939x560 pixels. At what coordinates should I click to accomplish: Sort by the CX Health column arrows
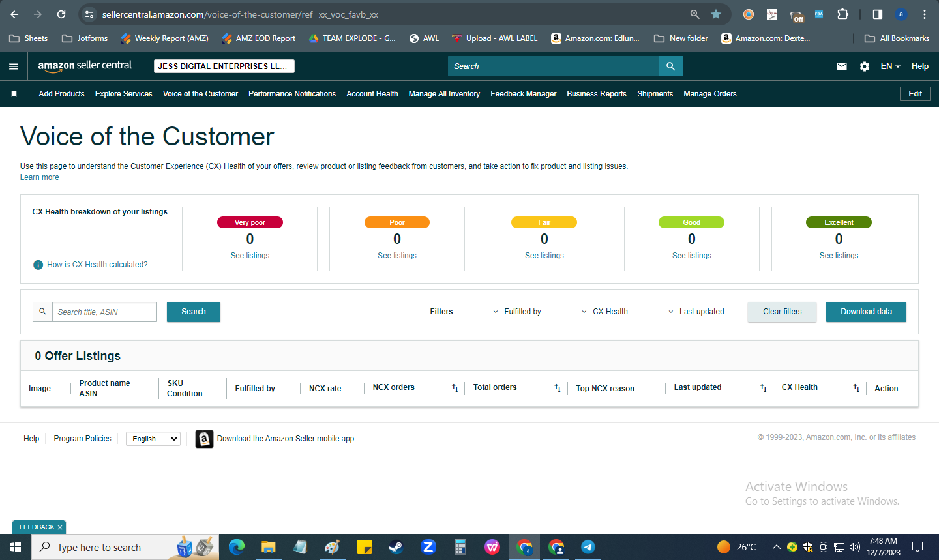click(857, 388)
